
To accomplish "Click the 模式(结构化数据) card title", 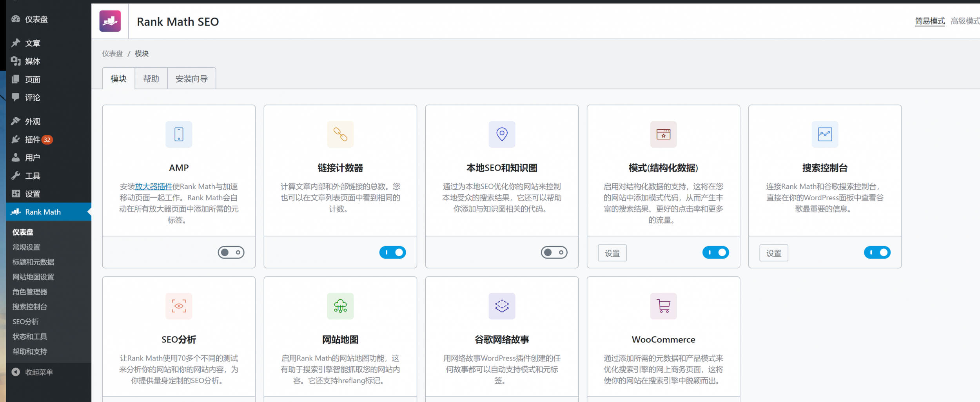I will tap(663, 168).
